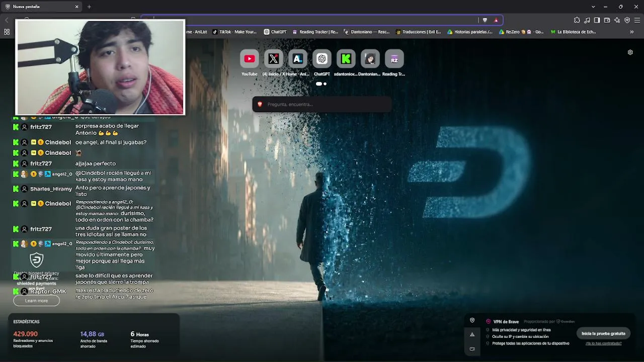Open the Brave hamburger main menu
This screenshot has width=644, height=362.
point(637,20)
